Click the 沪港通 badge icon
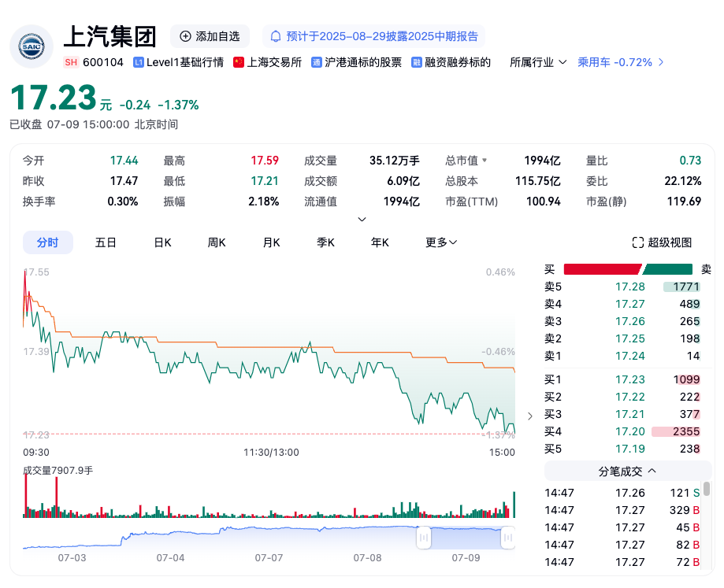This screenshot has height=588, width=724. point(316,62)
